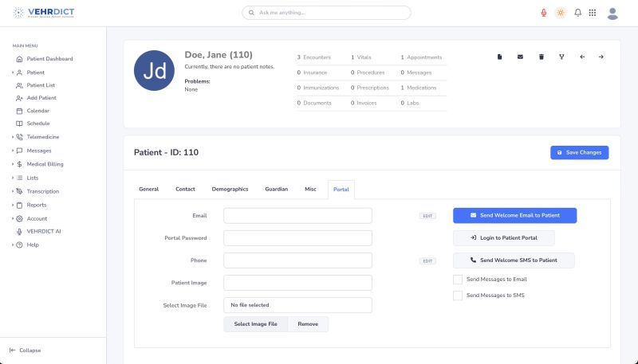Viewport: 638px width, 364px height.
Task: Click Login to Patient Portal
Action: 503,238
